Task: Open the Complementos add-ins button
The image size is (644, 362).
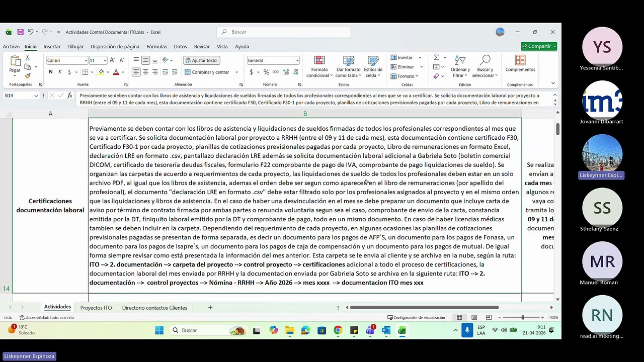Action: point(520,64)
